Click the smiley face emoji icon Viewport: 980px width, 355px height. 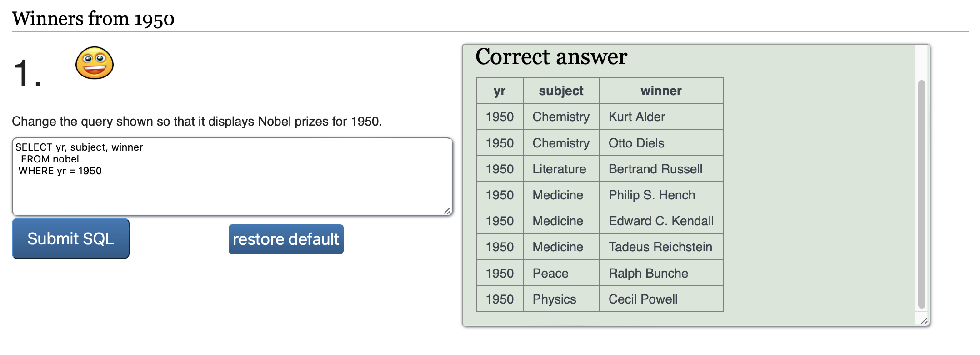(95, 63)
